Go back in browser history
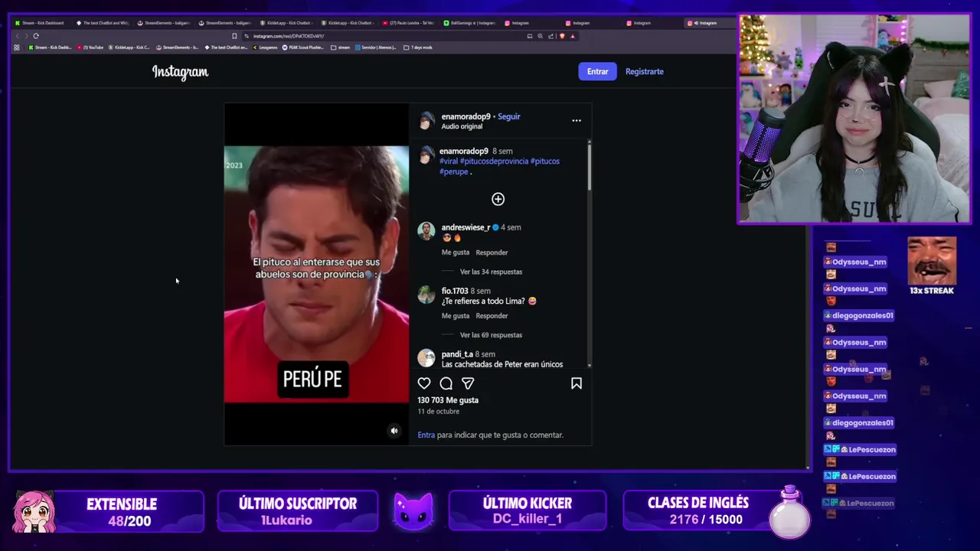 (18, 36)
